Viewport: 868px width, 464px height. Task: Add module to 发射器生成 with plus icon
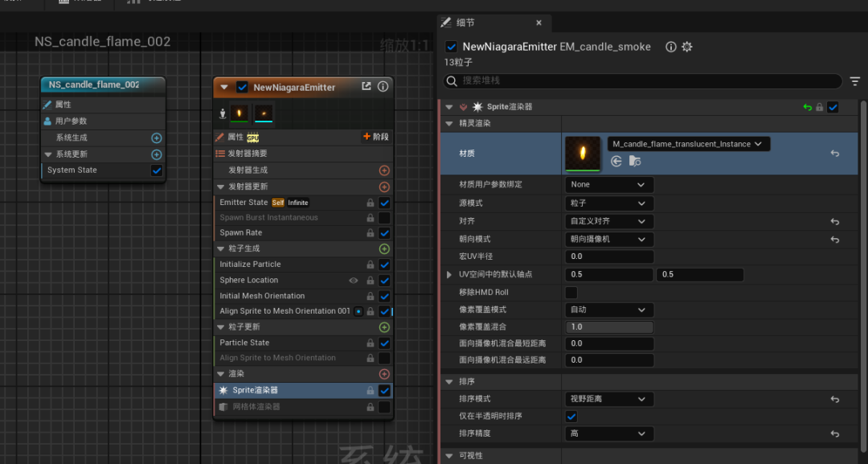pos(384,170)
